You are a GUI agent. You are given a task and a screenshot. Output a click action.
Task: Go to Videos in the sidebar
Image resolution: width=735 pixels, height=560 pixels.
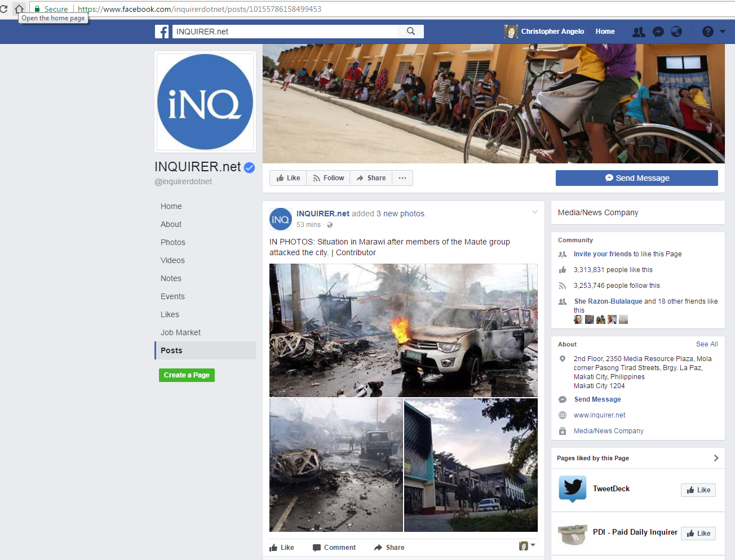(172, 260)
